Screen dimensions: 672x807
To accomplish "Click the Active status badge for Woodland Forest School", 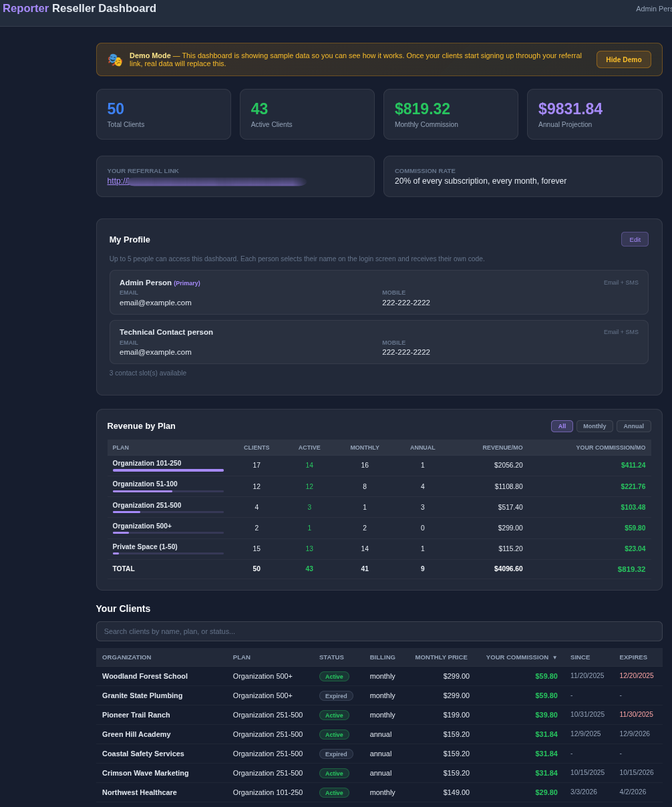I will [x=334, y=676].
